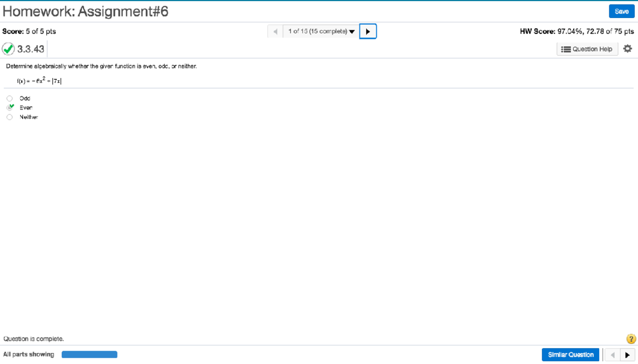The height and width of the screenshot is (364, 638).
Task: Click the exercise label 3.3.43
Action: pyautogui.click(x=30, y=49)
